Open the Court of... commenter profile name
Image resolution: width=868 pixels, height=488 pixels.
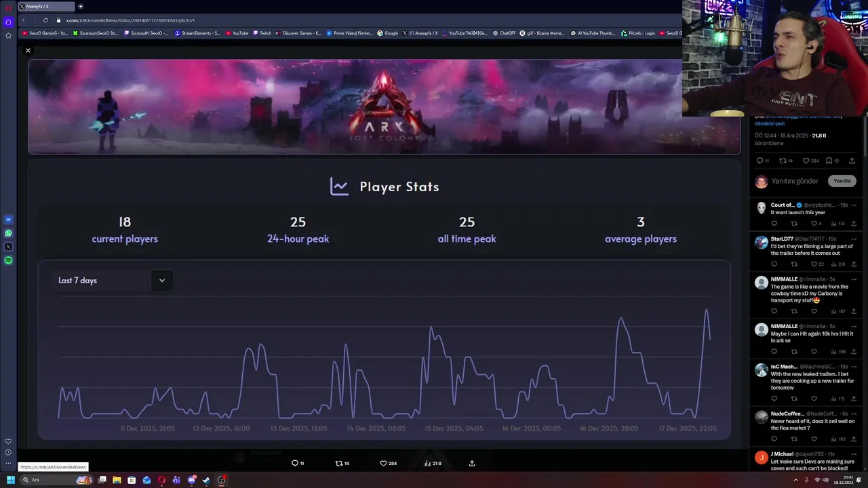click(x=783, y=205)
